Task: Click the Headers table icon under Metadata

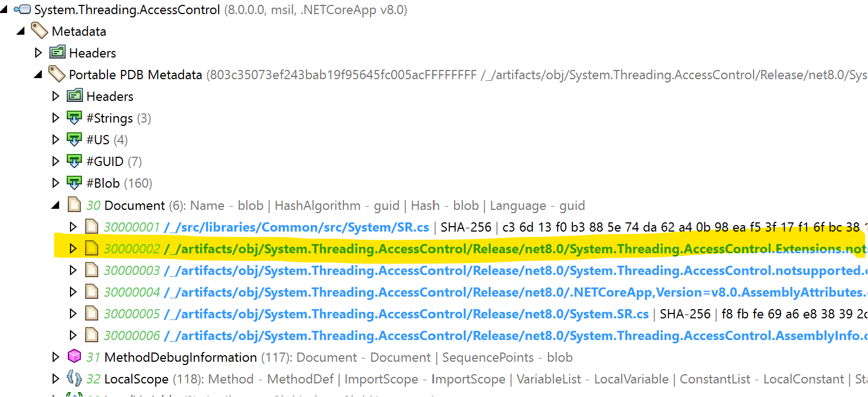Action: point(58,53)
